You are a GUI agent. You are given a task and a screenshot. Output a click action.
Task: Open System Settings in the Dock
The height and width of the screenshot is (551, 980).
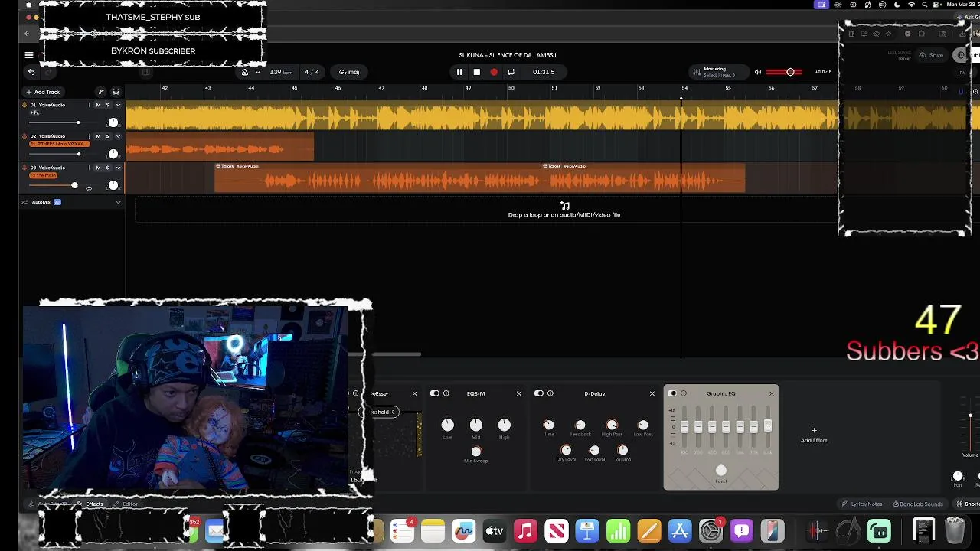click(x=710, y=530)
